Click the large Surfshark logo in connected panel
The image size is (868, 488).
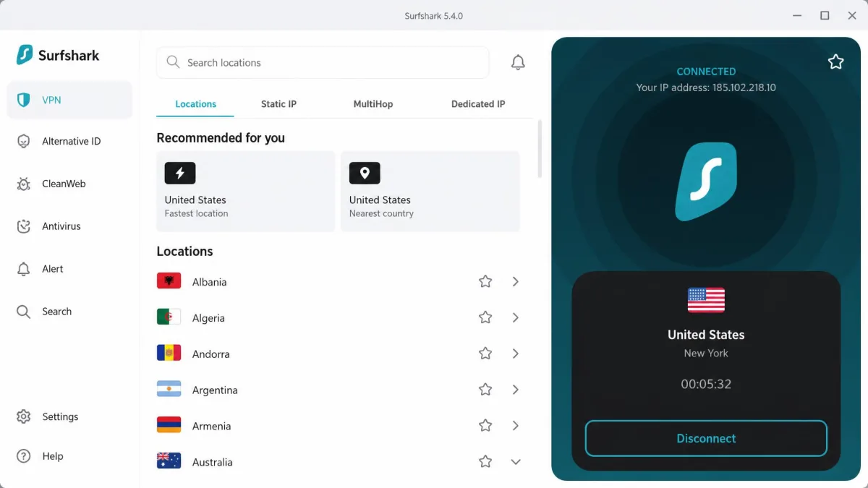[x=706, y=181]
